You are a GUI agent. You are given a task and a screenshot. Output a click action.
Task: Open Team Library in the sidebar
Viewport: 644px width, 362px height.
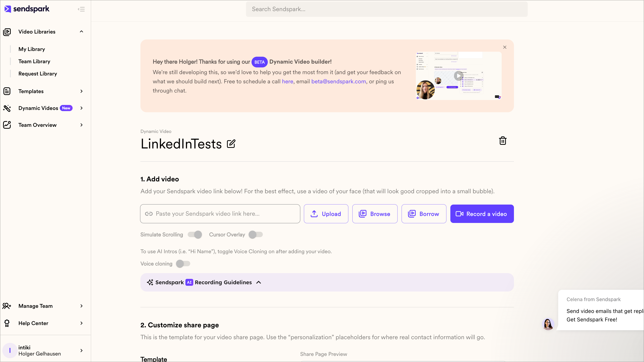coord(34,61)
